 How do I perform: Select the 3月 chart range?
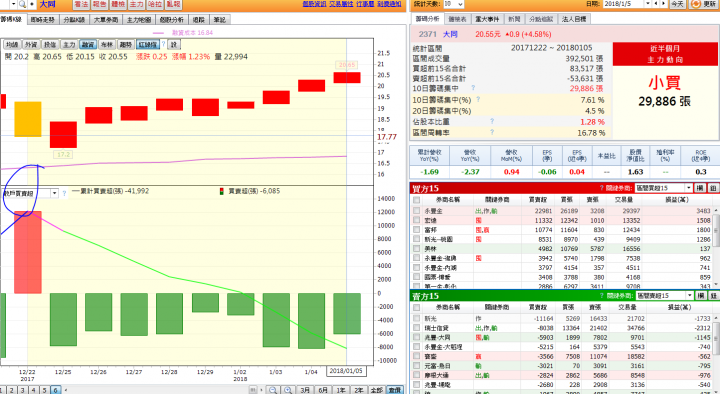305,390
